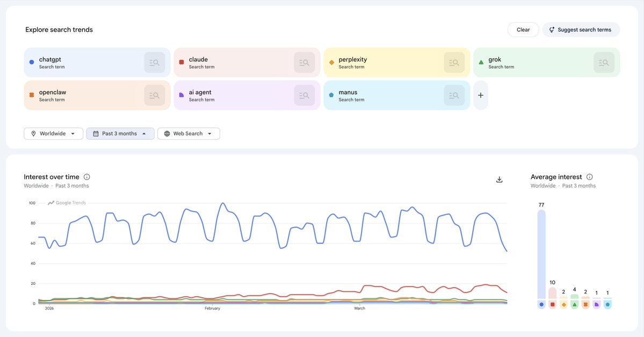
Task: Click the 'March' axis label
Action: click(359, 308)
